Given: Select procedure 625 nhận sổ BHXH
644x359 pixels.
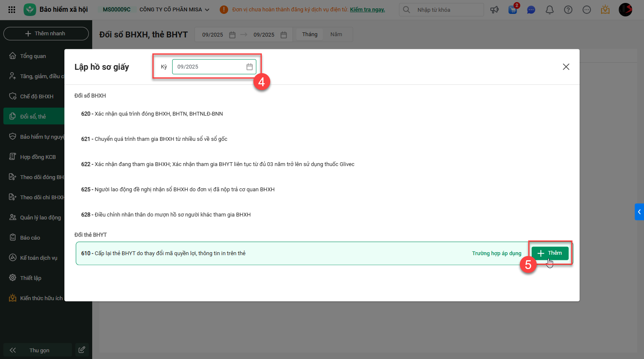Looking at the screenshot, I should click(323, 190).
